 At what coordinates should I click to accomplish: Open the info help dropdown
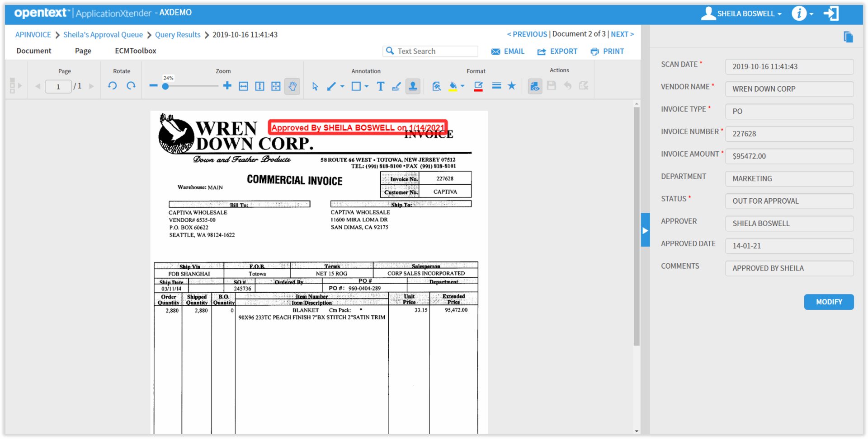pos(803,14)
